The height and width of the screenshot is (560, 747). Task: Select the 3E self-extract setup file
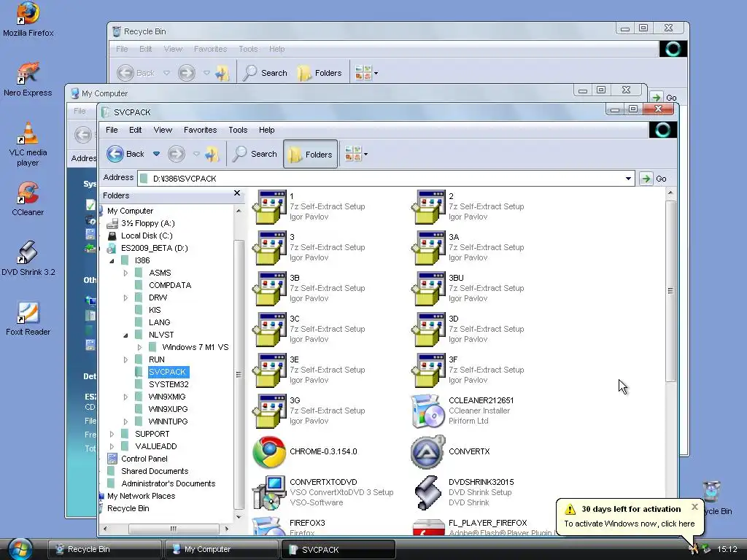(x=309, y=370)
